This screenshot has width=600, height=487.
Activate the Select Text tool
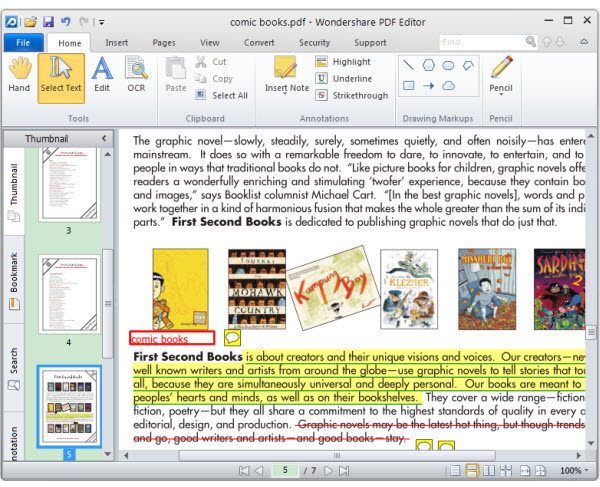(61, 78)
